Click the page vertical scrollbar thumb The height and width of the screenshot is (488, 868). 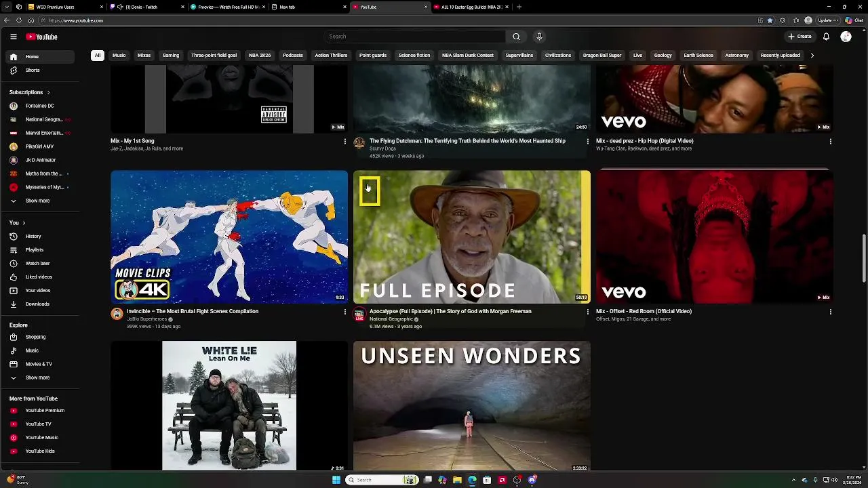864,258
